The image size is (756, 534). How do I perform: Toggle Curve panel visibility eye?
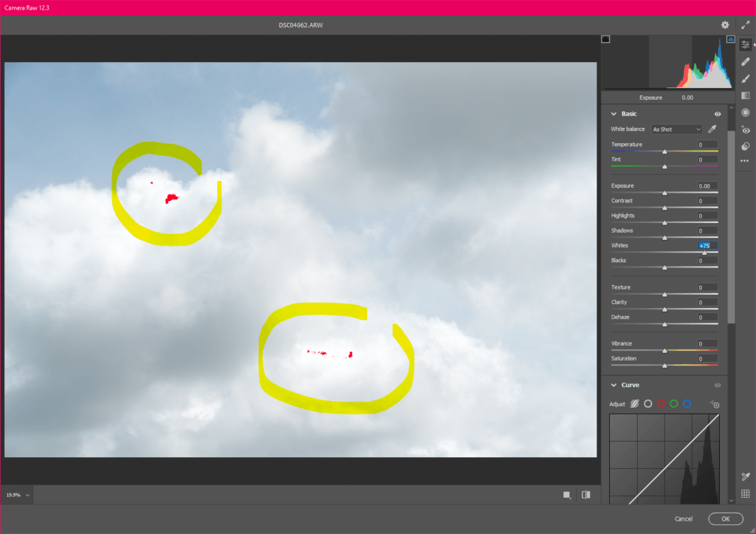click(718, 386)
